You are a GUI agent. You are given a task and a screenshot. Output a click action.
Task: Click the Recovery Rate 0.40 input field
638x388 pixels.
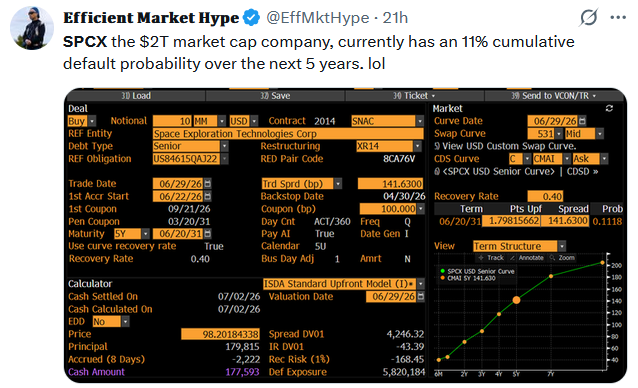pyautogui.click(x=545, y=196)
